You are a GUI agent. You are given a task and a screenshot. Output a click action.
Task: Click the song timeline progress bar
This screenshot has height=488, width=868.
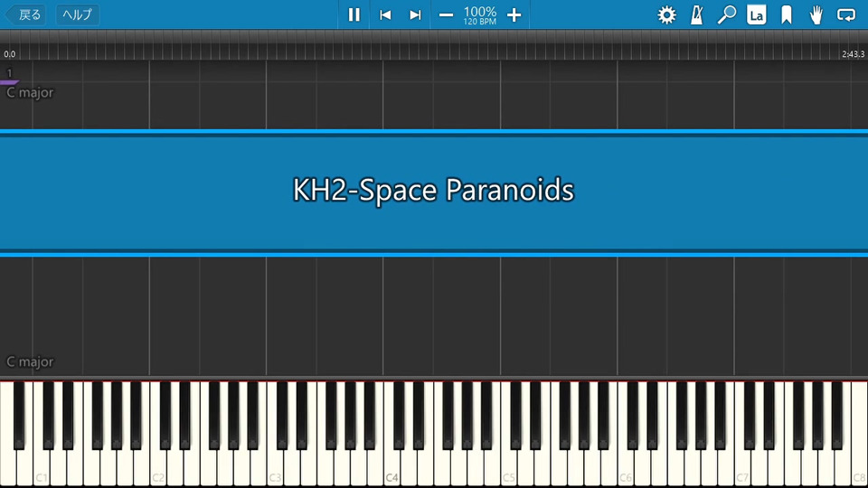point(434,44)
